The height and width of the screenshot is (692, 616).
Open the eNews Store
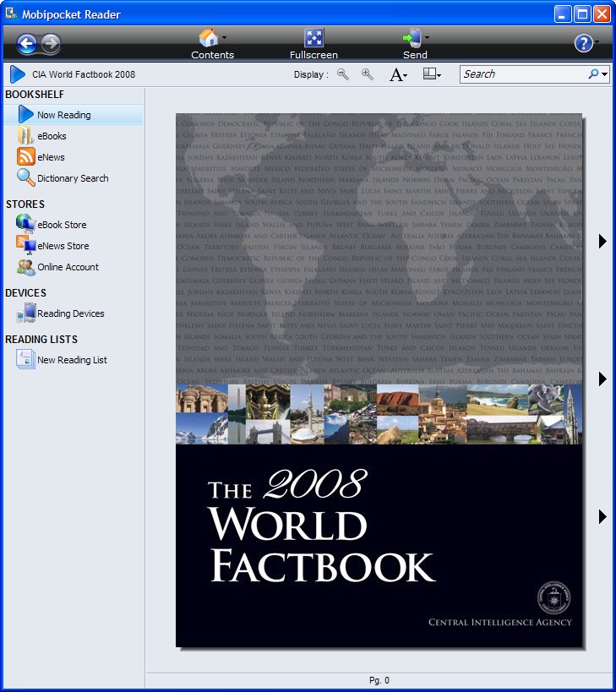coord(63,246)
